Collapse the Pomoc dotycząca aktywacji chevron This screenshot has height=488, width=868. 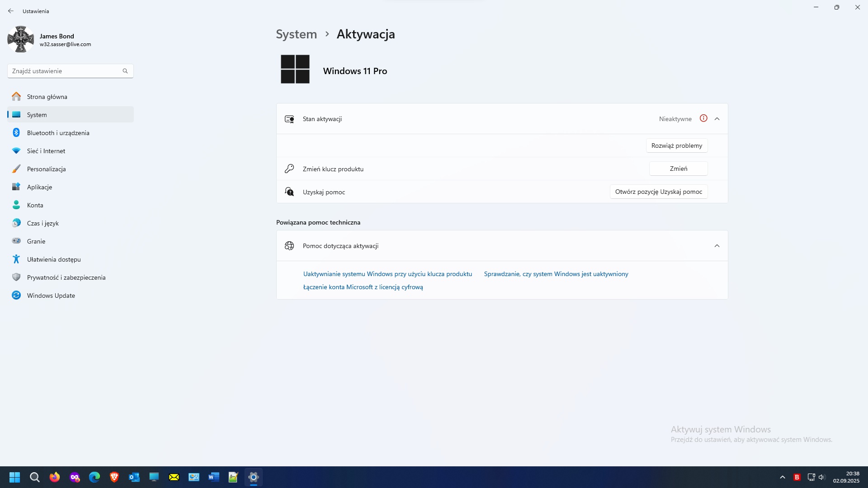click(x=717, y=246)
